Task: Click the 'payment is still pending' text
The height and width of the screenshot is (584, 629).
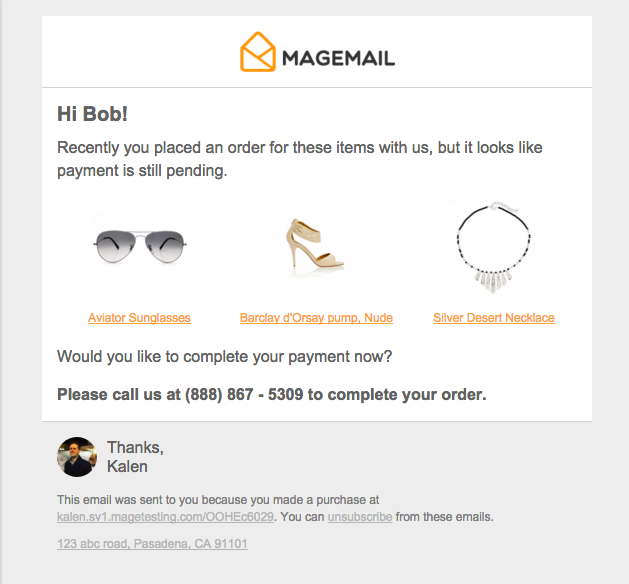Action: point(142,171)
